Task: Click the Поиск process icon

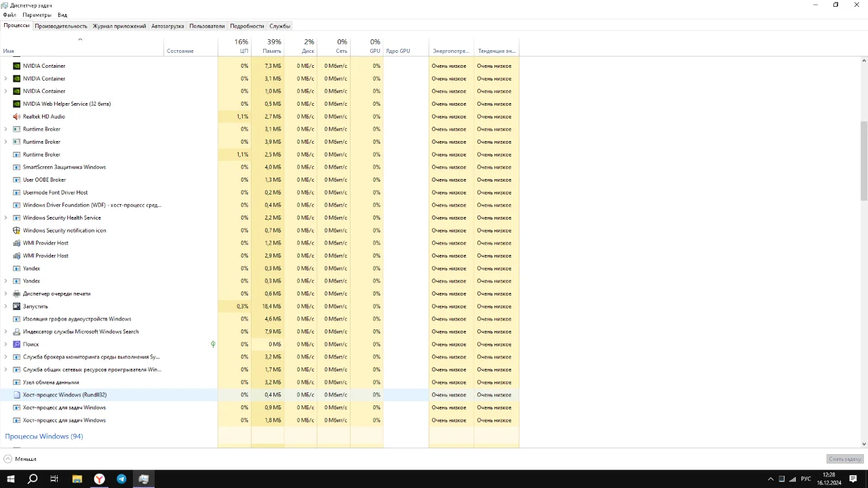Action: [x=17, y=344]
